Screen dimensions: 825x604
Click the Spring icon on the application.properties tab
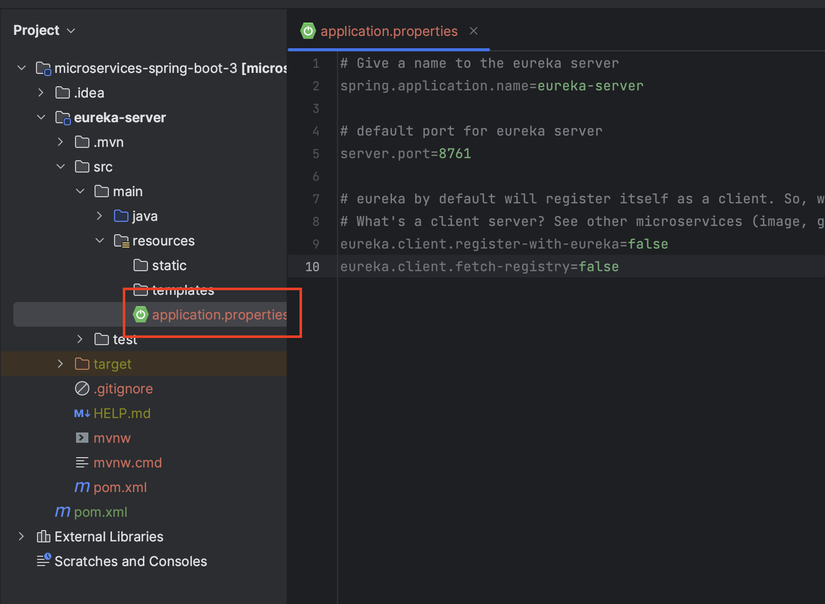click(x=306, y=31)
